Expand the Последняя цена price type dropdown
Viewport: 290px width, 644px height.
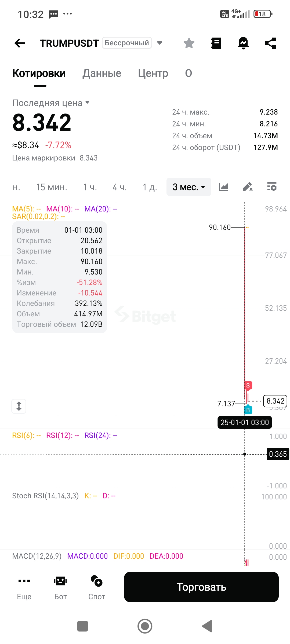click(x=87, y=103)
